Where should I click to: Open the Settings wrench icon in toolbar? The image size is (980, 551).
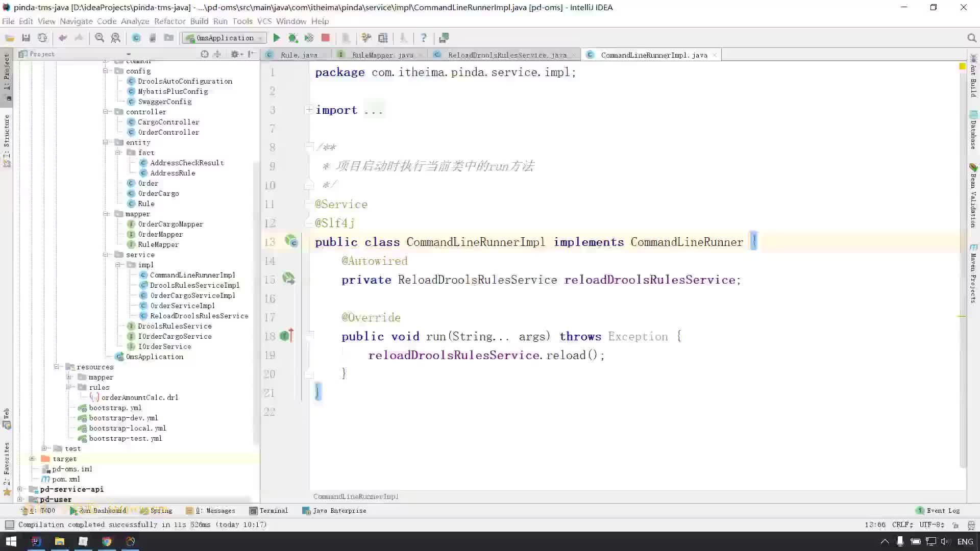click(366, 38)
